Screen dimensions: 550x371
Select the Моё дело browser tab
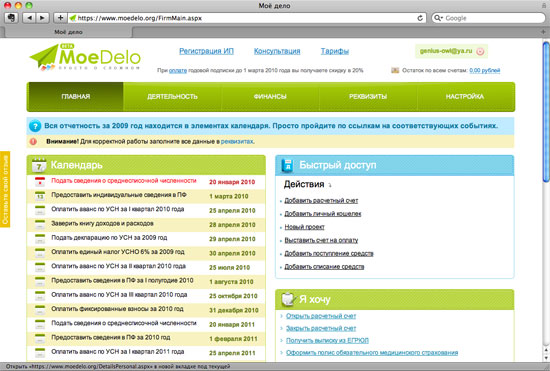(68, 32)
